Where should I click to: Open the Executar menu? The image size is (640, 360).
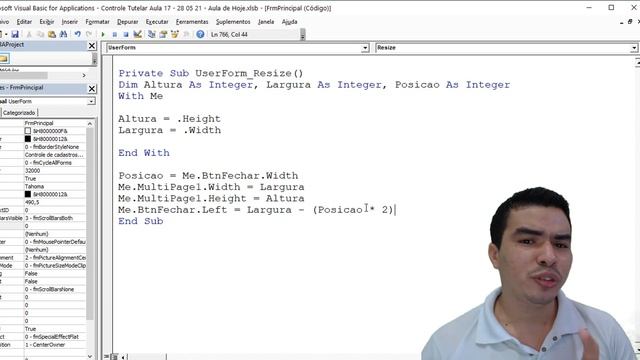157,22
